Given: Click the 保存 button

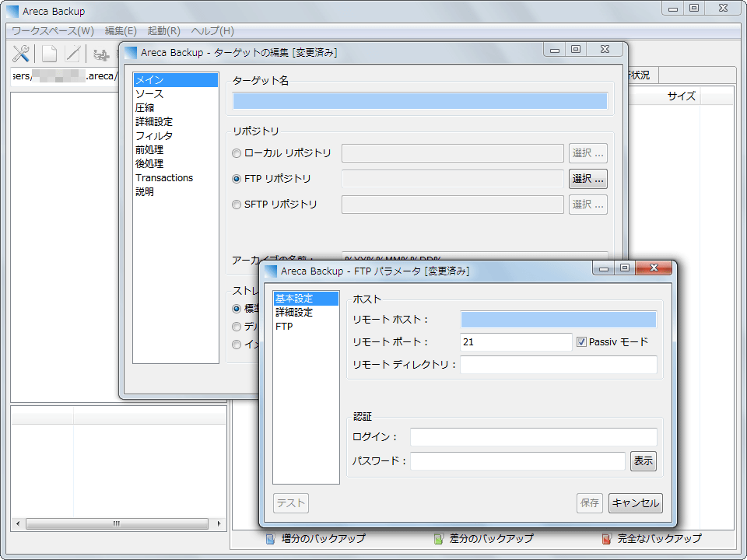Looking at the screenshot, I should coord(590,503).
